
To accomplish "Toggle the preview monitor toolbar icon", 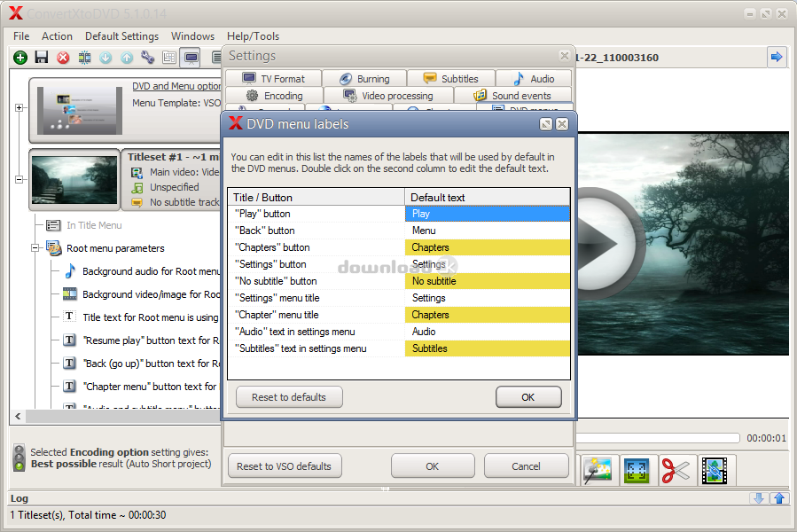I will point(191,58).
